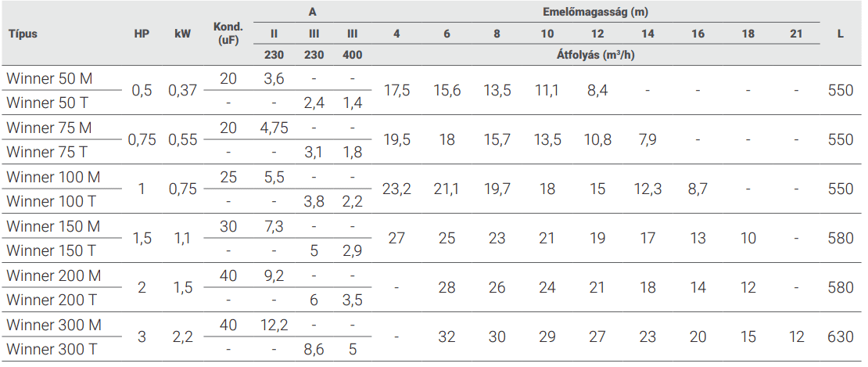Select the 21 lift height header

[796, 34]
